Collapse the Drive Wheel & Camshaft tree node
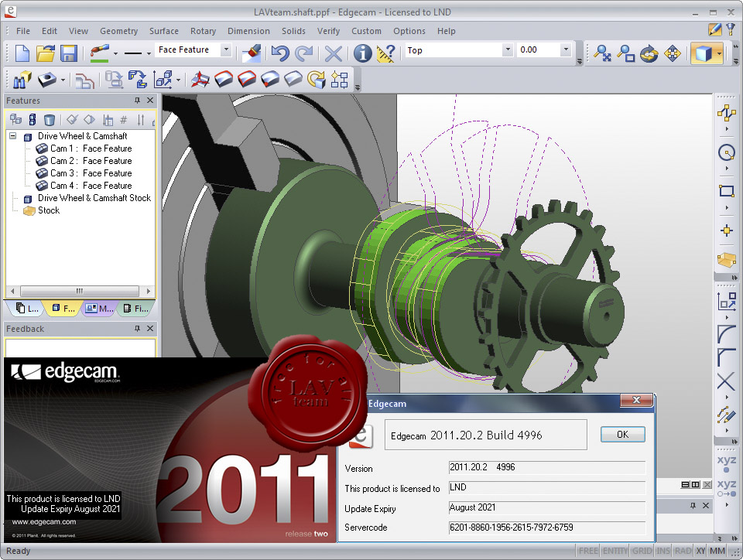The width and height of the screenshot is (743, 560). [x=13, y=136]
